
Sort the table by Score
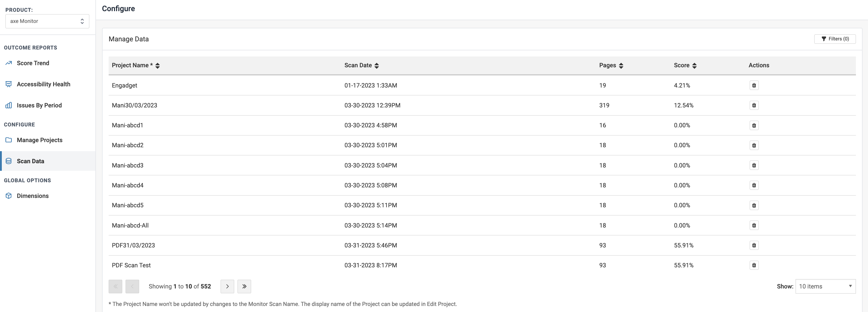[694, 66]
